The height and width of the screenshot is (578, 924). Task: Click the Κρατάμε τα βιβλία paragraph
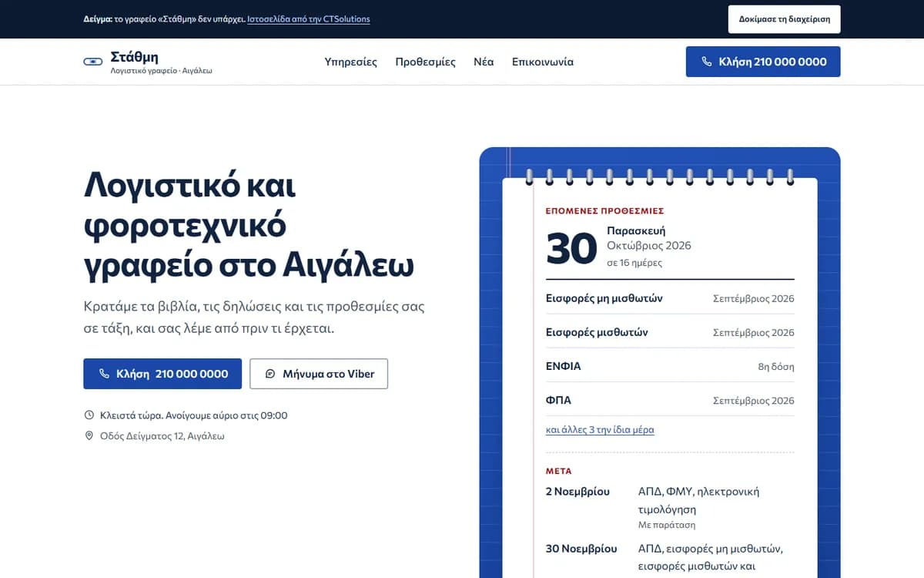[254, 317]
